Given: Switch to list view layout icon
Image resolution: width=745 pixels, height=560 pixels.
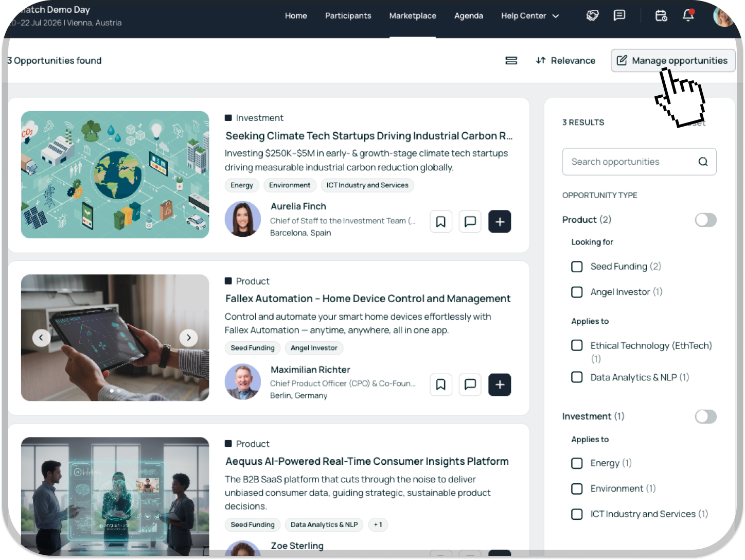Looking at the screenshot, I should (x=511, y=61).
